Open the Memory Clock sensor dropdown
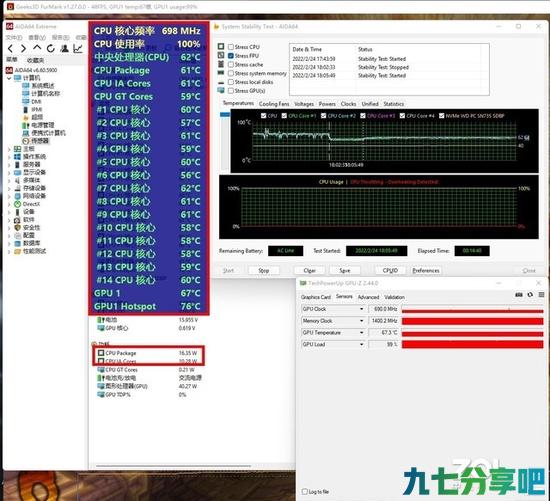Image resolution: width=550 pixels, height=501 pixels. 361,321
